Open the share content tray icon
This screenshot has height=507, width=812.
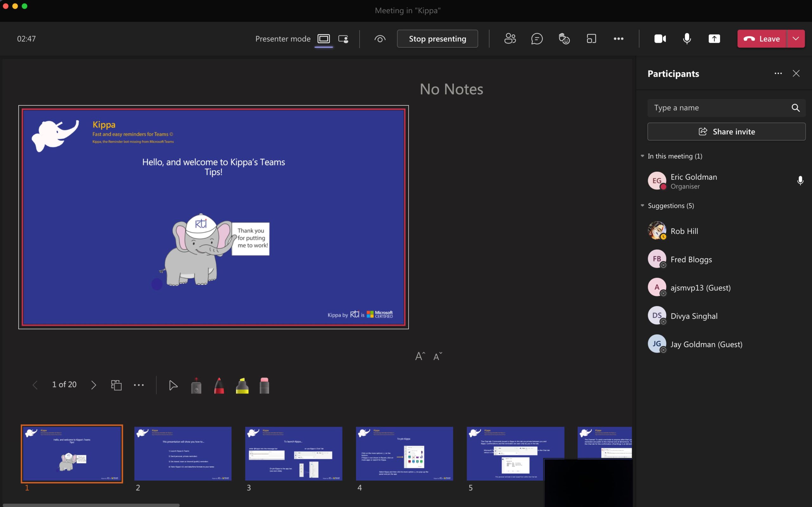(714, 39)
